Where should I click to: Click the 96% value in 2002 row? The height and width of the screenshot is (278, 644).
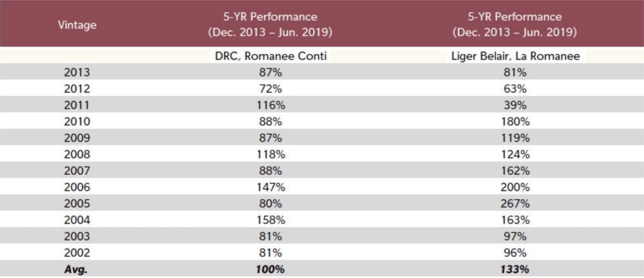(x=515, y=253)
